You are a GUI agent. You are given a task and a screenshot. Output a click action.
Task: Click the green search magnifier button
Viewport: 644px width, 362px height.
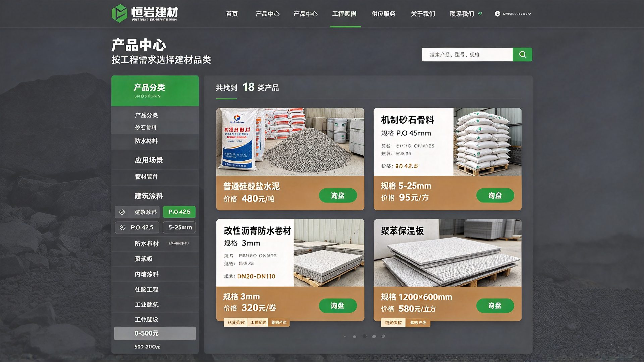click(x=522, y=54)
